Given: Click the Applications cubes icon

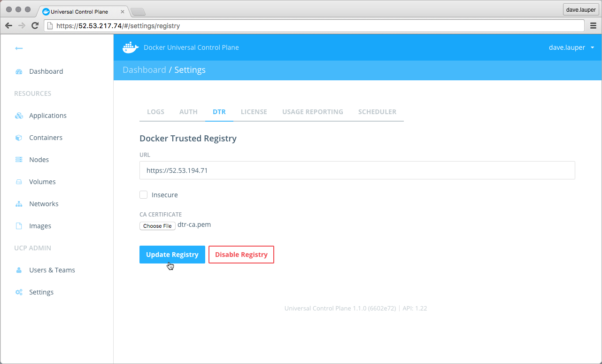Looking at the screenshot, I should click(19, 116).
